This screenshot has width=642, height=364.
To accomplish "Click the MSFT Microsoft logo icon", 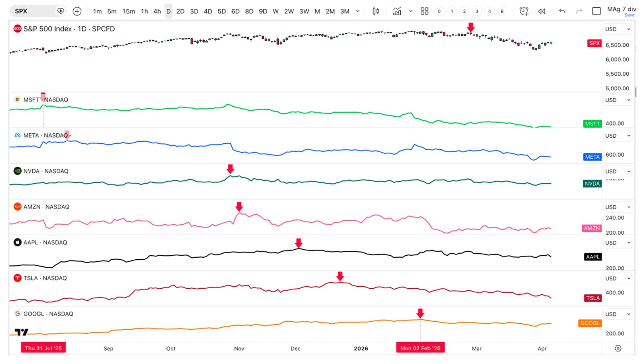I will [x=17, y=99].
